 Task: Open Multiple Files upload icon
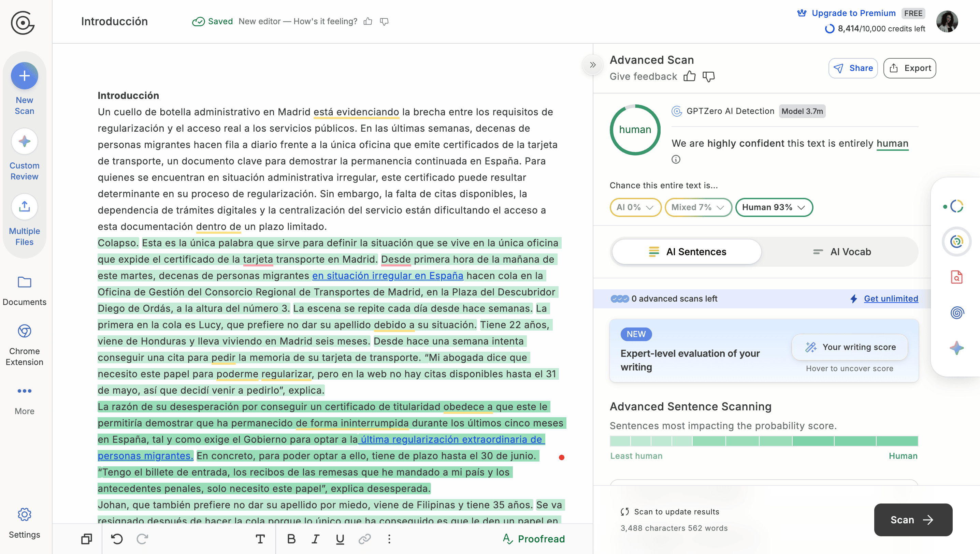(24, 207)
